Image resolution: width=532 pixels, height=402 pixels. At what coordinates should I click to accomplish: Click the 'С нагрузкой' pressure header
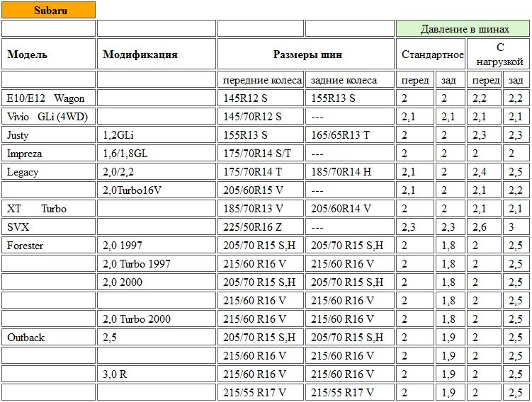point(498,54)
